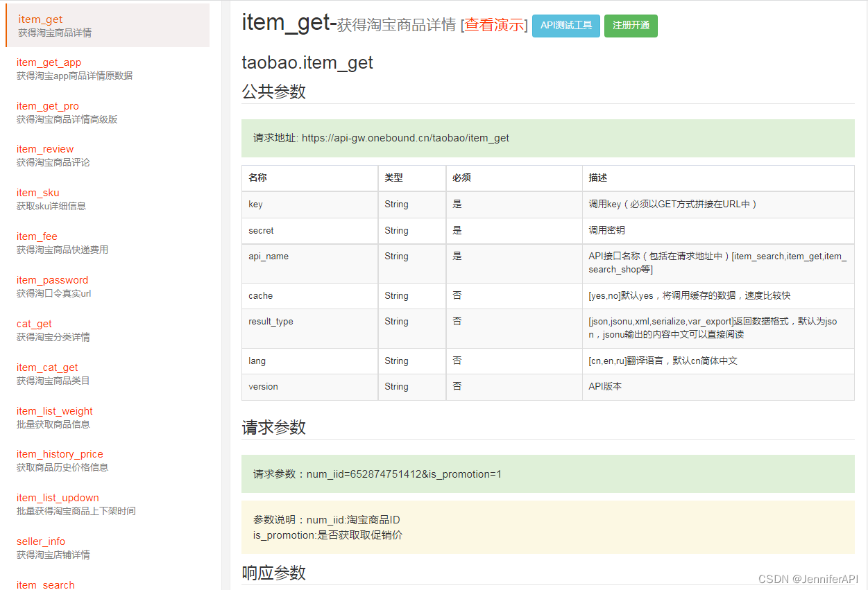Select the 'api_name' parameter cell
The height and width of the screenshot is (590, 868).
(309, 263)
